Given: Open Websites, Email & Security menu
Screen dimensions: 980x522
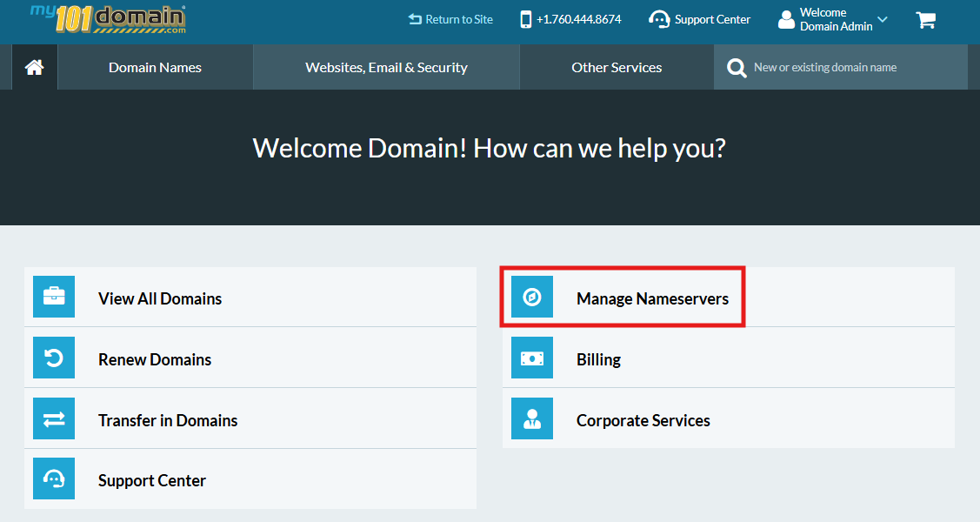Looking at the screenshot, I should (386, 68).
